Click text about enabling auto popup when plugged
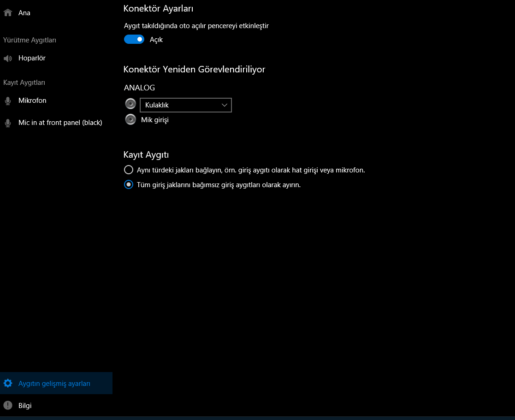The height and width of the screenshot is (420, 515). [x=196, y=26]
